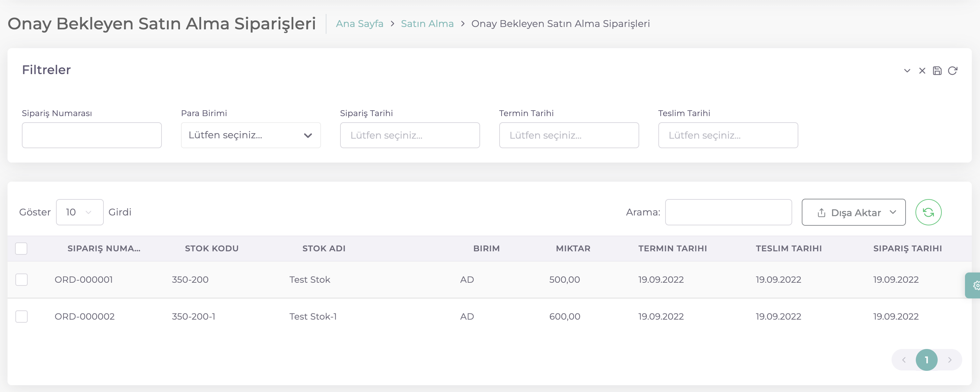Clear filters with the X icon

(x=922, y=71)
